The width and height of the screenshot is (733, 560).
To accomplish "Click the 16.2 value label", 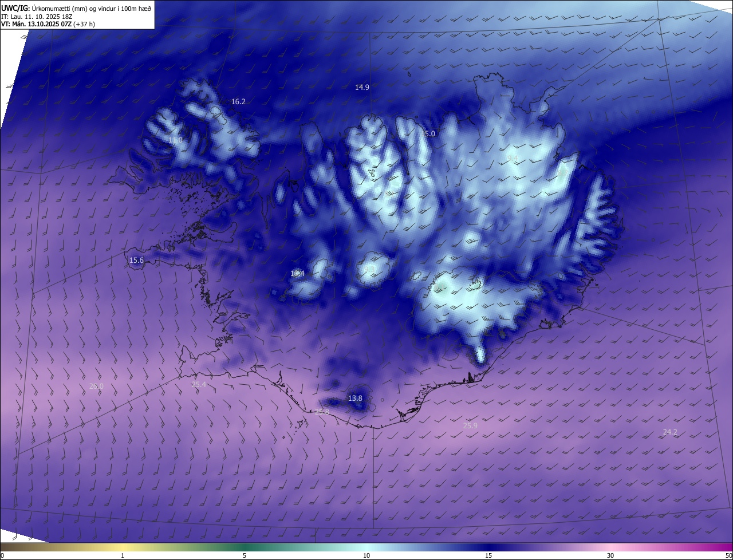I will [x=238, y=102].
